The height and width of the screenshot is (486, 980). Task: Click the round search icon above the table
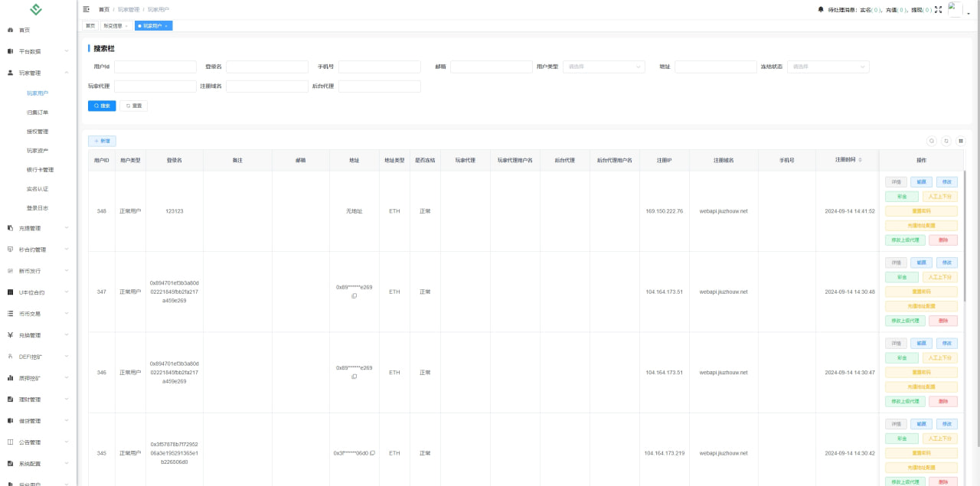pos(932,141)
